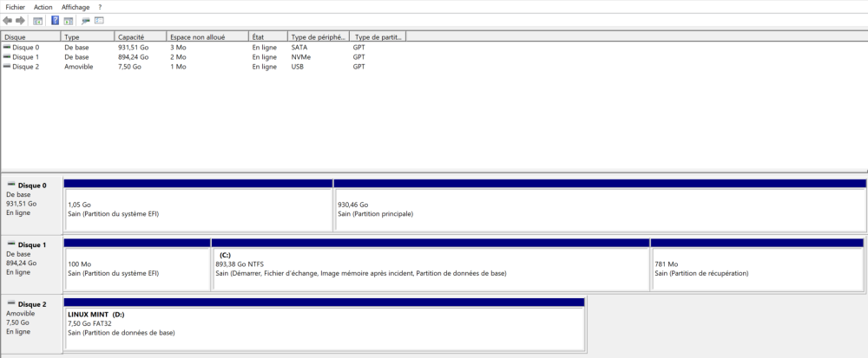Image resolution: width=868 pixels, height=358 pixels.
Task: Toggle the console tree pane icon
Action: tap(37, 21)
